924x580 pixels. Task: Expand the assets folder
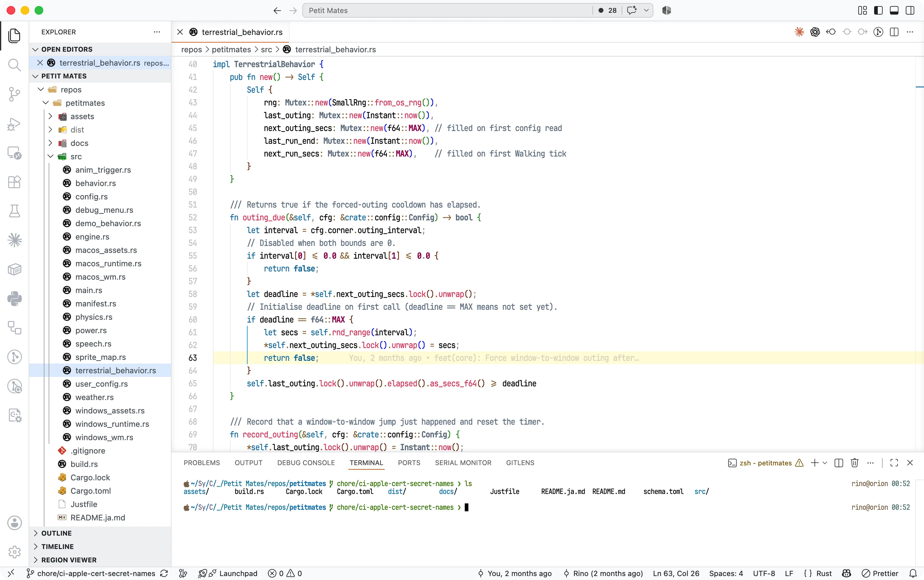tap(50, 116)
